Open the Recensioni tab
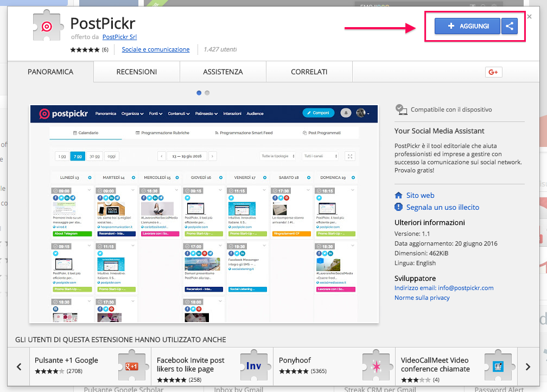This screenshot has height=392, width=547. pyautogui.click(x=137, y=72)
